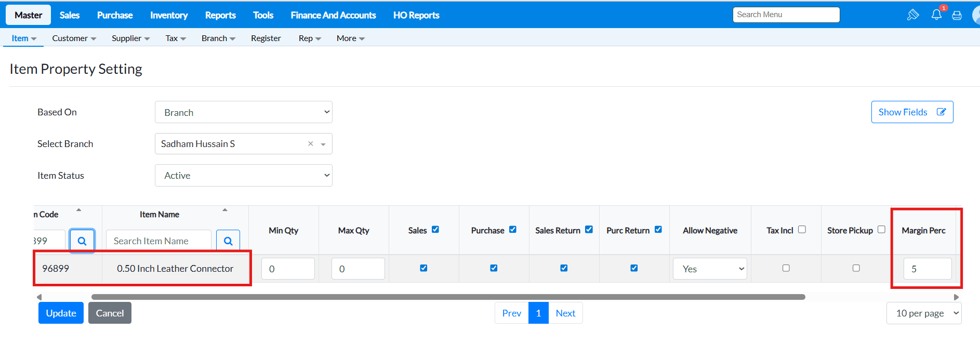Screen dimensions: 980x344
Task: Click the Item Name search magnifier button
Action: [228, 241]
